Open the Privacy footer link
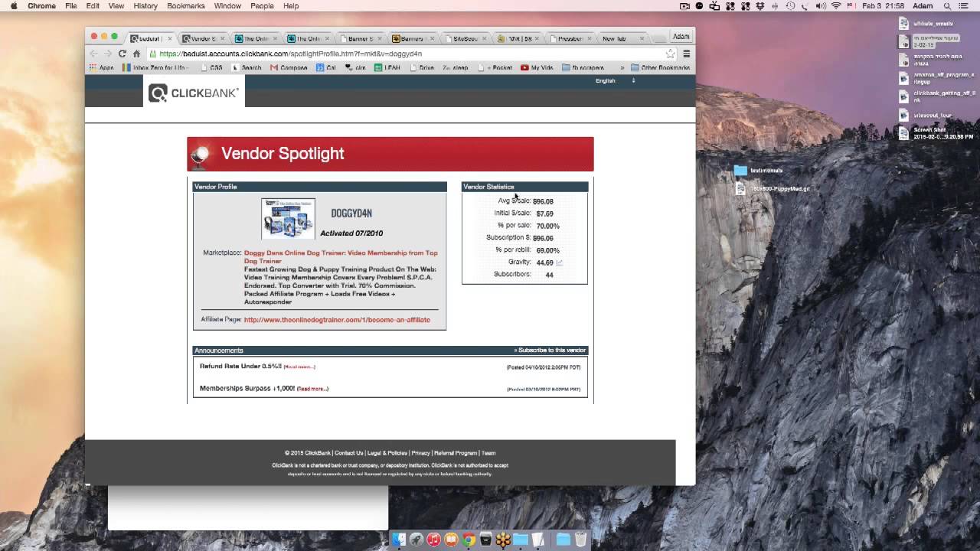Screen dimensions: 980x551 [x=421, y=453]
